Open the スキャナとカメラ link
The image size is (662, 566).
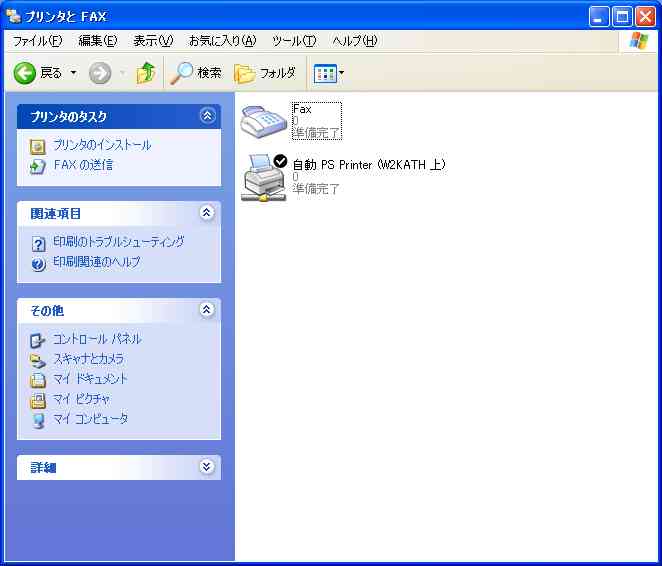pos(88,359)
